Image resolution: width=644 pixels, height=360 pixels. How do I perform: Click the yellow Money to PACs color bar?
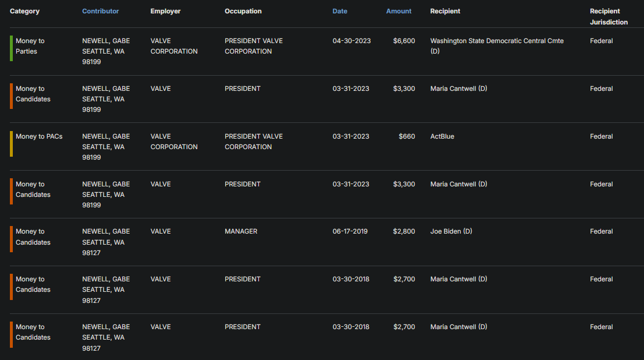click(x=12, y=144)
